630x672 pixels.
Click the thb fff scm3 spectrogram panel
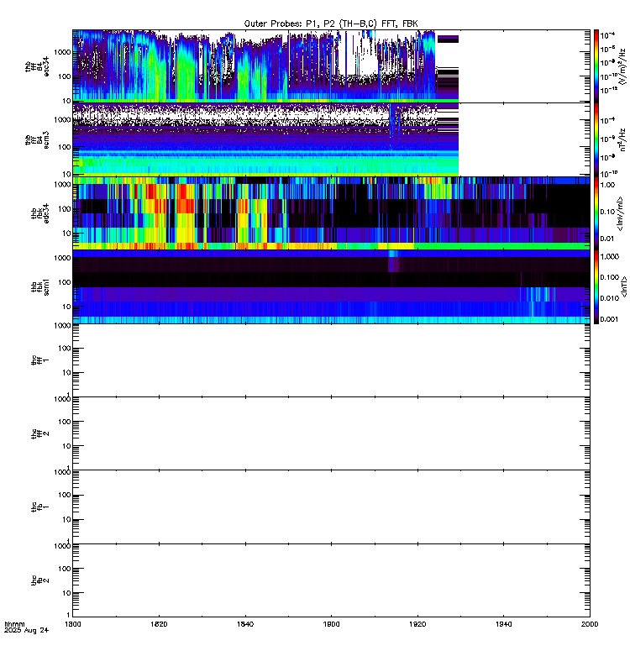[331, 139]
